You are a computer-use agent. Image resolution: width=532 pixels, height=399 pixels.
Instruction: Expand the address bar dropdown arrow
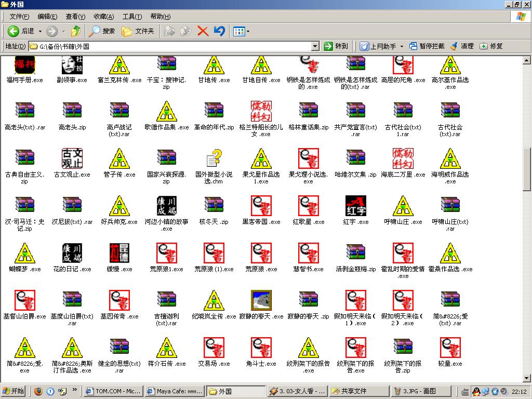tap(315, 46)
